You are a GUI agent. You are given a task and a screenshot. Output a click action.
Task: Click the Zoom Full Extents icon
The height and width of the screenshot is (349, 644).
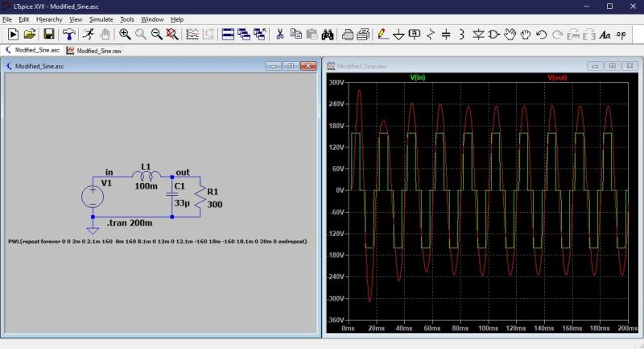point(172,35)
